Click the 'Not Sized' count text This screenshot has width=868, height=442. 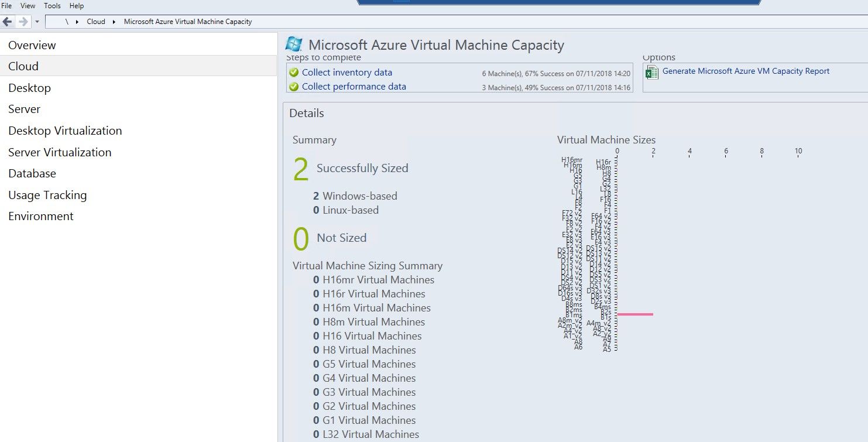point(341,238)
